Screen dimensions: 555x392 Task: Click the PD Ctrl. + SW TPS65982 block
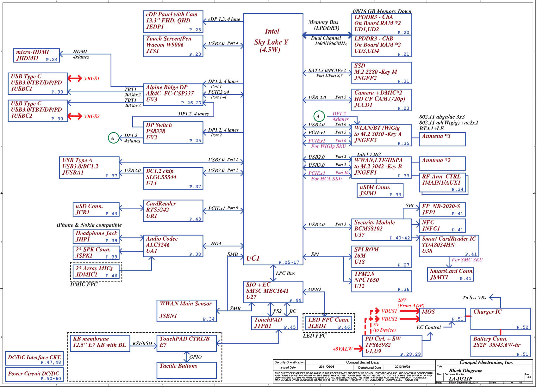pyautogui.click(x=392, y=346)
